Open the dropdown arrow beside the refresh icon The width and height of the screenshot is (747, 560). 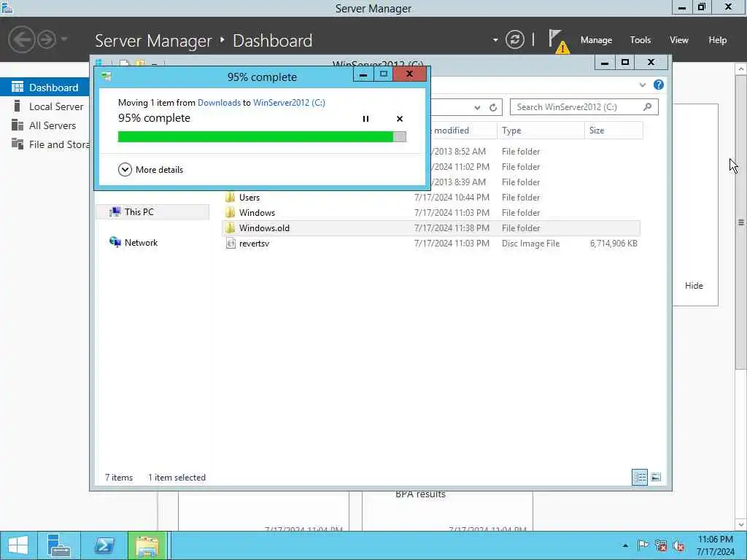click(495, 40)
